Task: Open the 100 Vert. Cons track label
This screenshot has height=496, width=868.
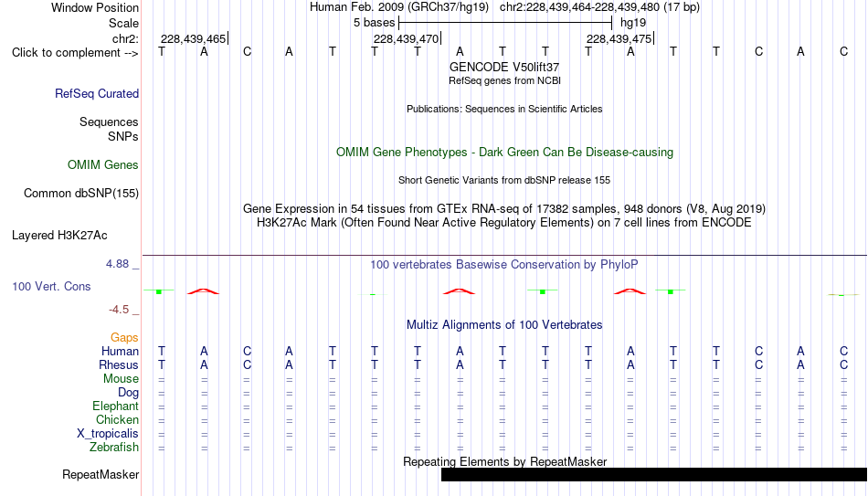Action: click(x=51, y=286)
